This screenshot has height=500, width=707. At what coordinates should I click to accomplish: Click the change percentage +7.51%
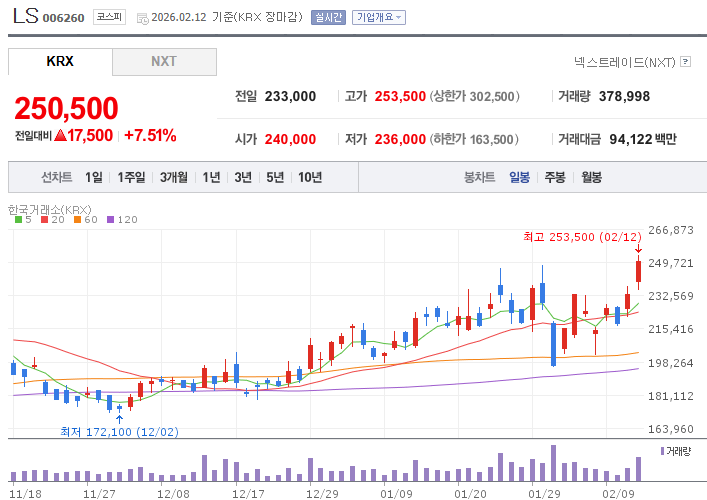click(150, 135)
